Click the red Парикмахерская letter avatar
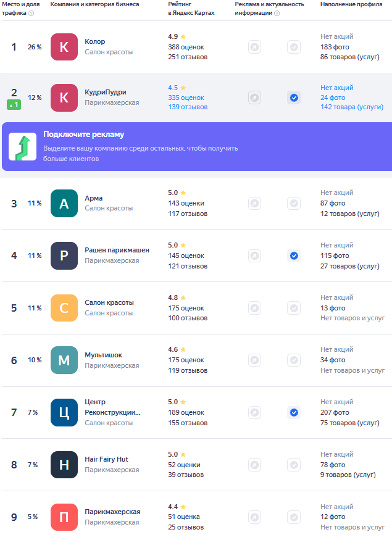The image size is (392, 540). click(64, 517)
